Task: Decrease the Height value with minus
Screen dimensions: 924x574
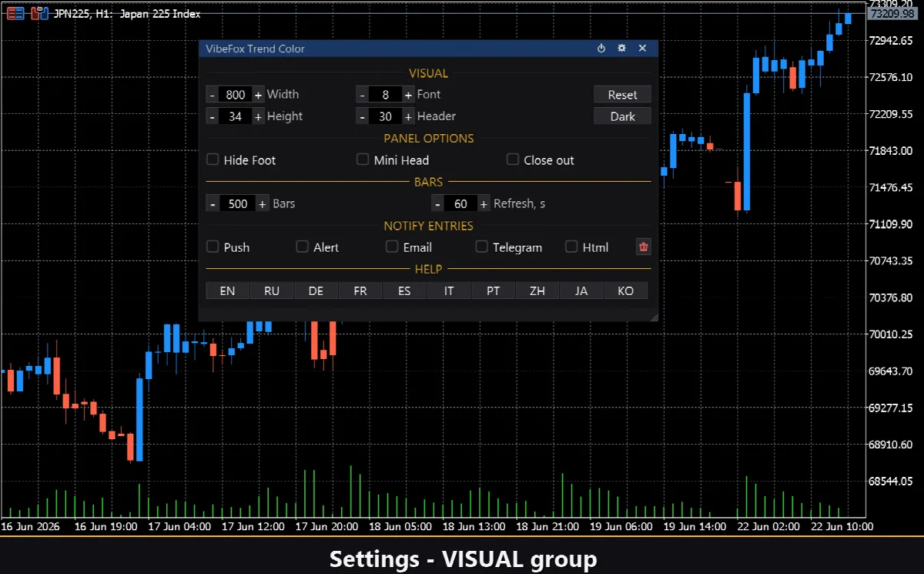Action: (x=213, y=117)
